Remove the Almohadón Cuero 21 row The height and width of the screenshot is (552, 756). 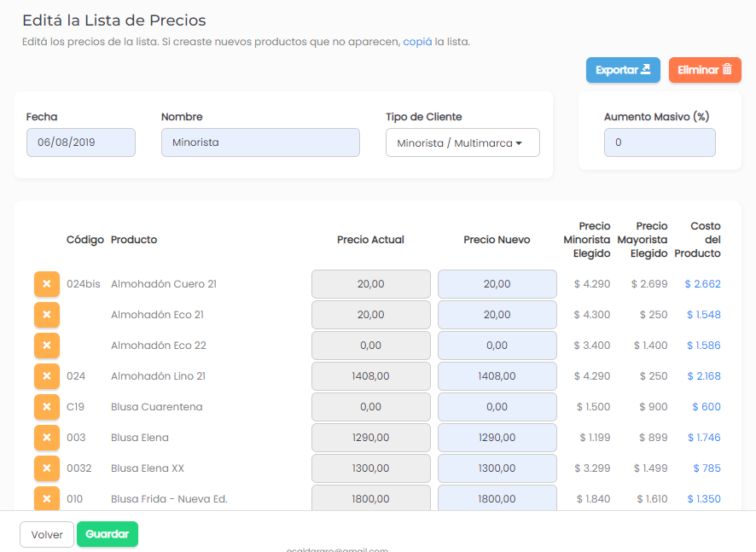pyautogui.click(x=47, y=284)
